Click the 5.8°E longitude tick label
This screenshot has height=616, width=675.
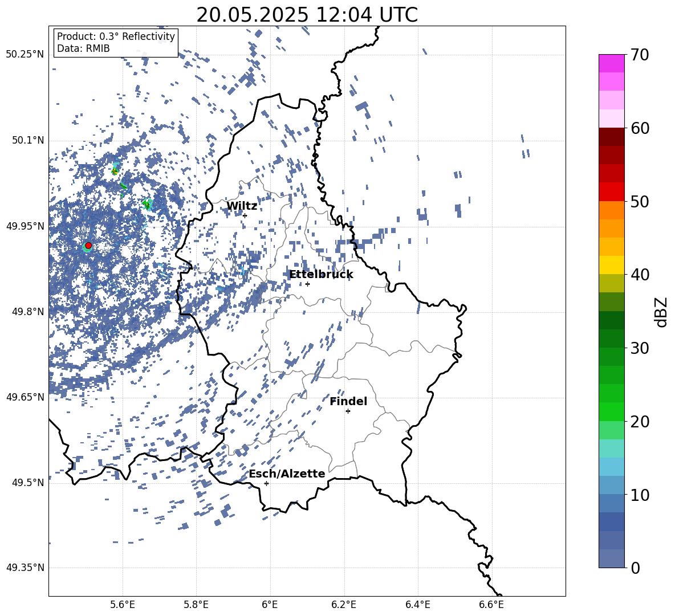196,605
